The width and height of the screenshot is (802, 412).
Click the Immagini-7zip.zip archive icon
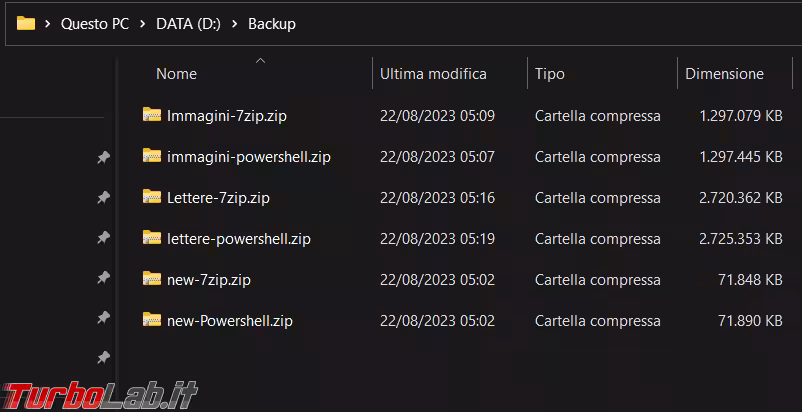pos(152,115)
